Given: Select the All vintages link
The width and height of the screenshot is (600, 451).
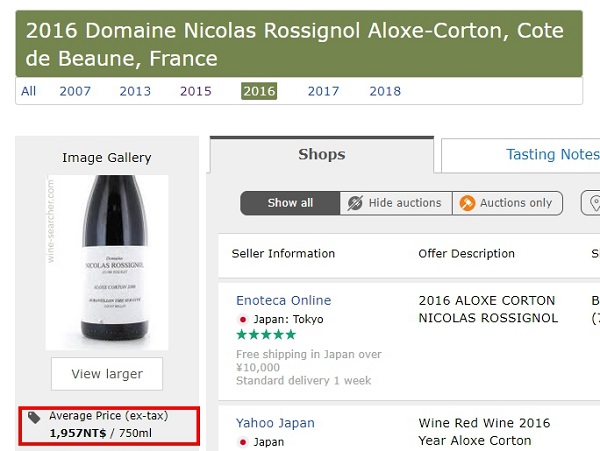Looking at the screenshot, I should (x=28, y=91).
